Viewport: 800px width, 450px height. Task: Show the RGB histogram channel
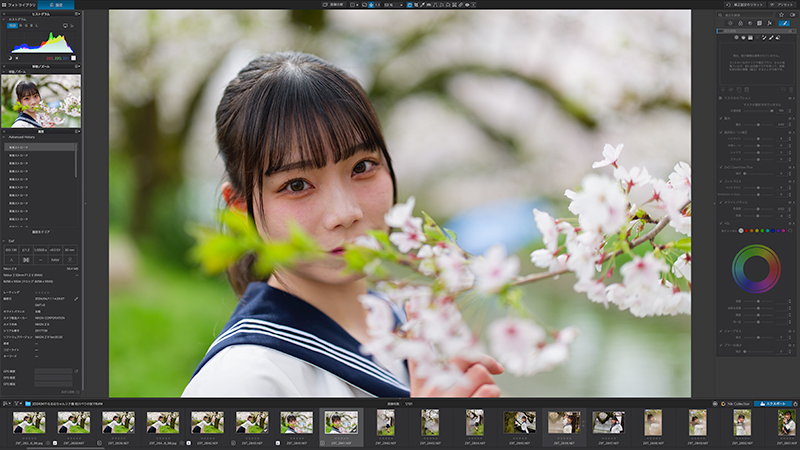coord(12,26)
